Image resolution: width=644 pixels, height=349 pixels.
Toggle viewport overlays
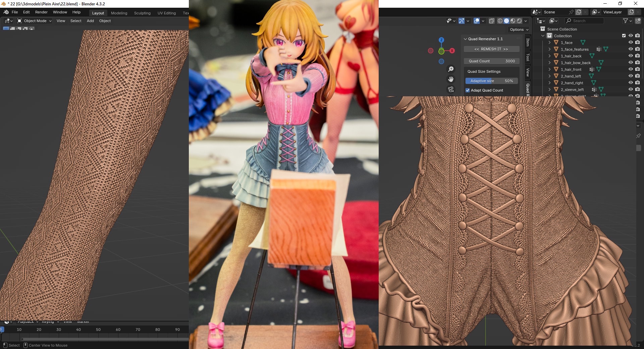coord(477,21)
